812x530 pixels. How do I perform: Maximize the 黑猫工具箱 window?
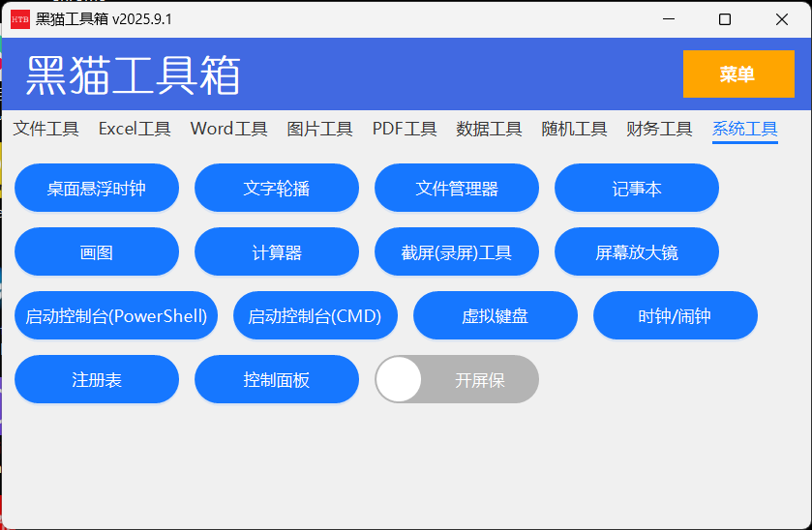[x=724, y=19]
